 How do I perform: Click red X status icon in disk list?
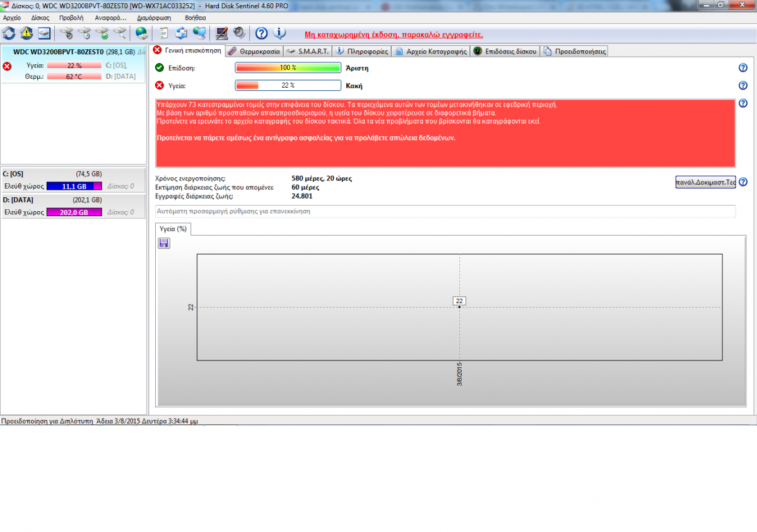coord(7,66)
